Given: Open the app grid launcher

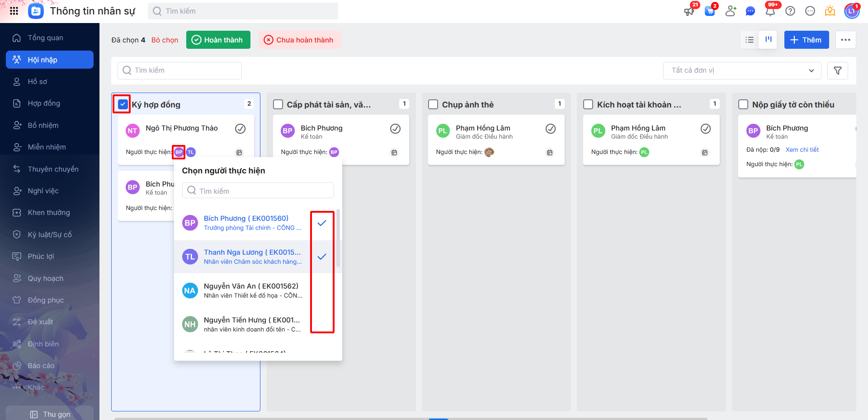Looking at the screenshot, I should pyautogui.click(x=14, y=11).
